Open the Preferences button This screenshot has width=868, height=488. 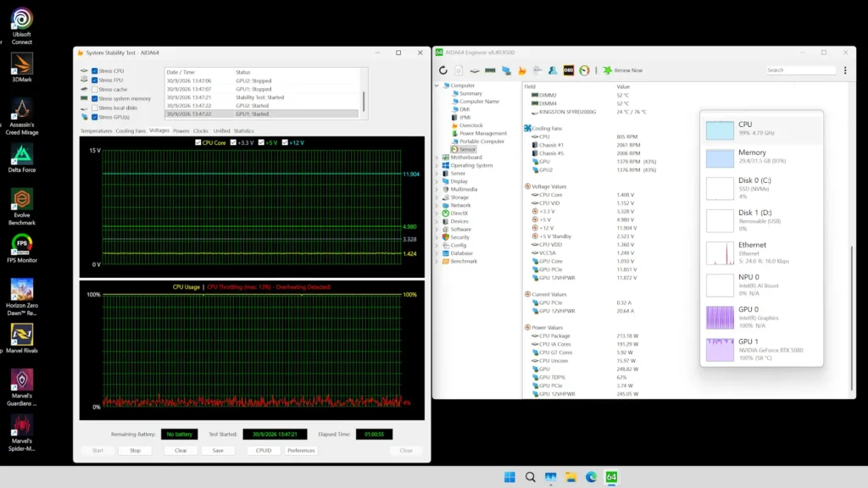pos(301,451)
